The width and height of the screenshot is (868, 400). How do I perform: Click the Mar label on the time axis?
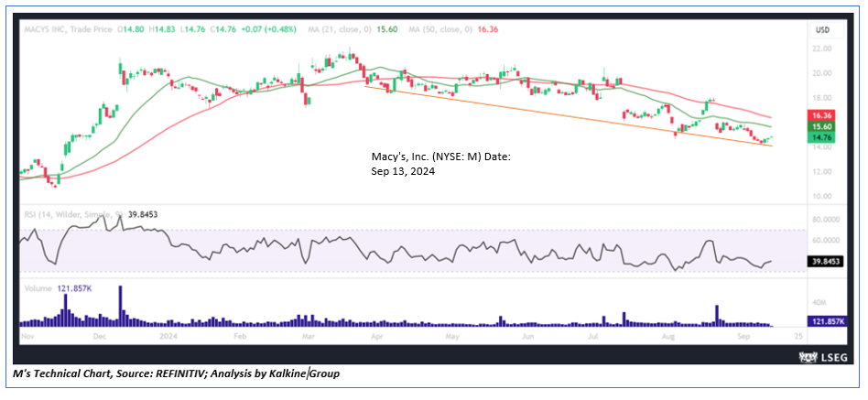coord(308,336)
